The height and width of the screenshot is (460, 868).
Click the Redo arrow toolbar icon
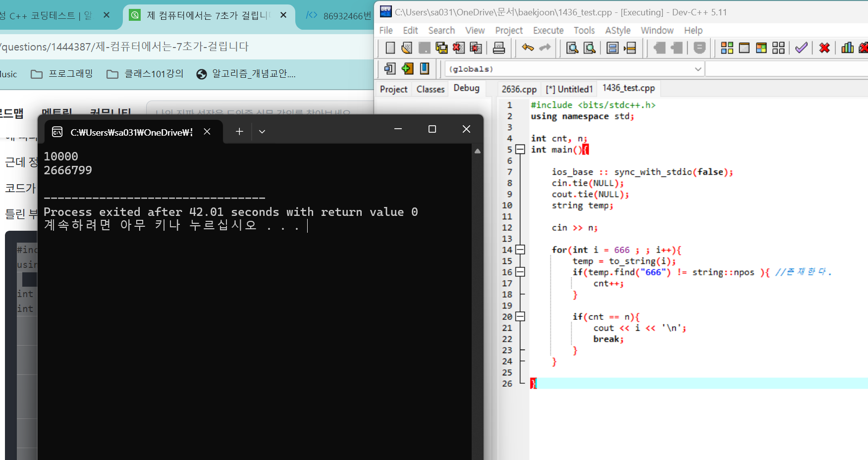coord(544,48)
